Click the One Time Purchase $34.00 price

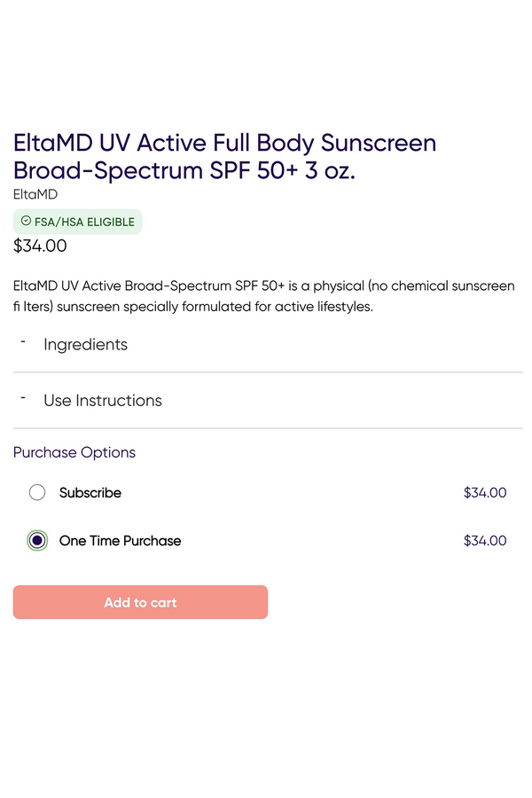[485, 541]
